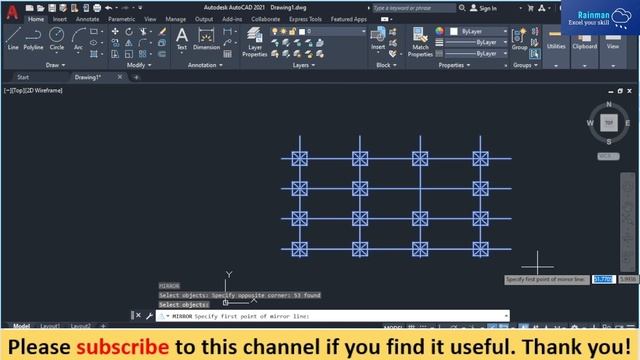Expand the Properties panel
Screen dimensions: 640x360
(454, 65)
